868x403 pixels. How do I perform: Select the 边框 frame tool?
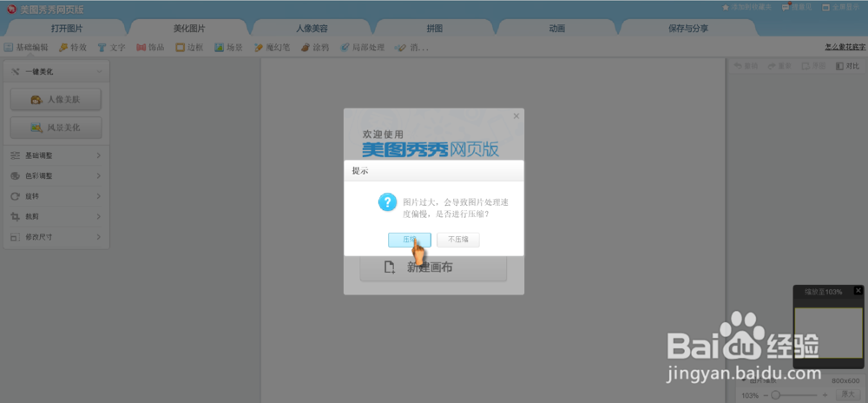[x=189, y=48]
